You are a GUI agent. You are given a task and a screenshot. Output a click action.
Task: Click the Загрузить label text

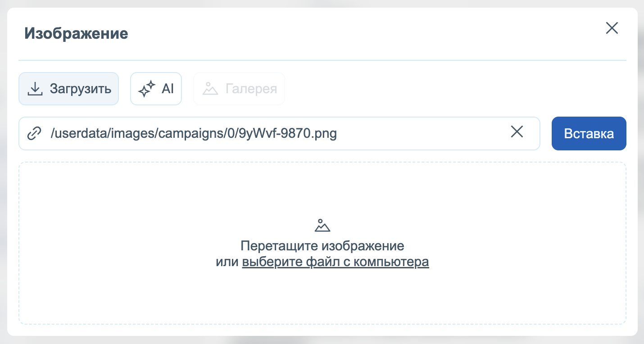point(81,89)
